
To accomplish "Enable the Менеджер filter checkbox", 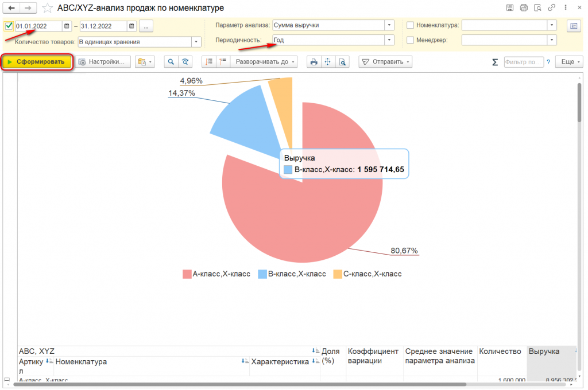I will [410, 40].
